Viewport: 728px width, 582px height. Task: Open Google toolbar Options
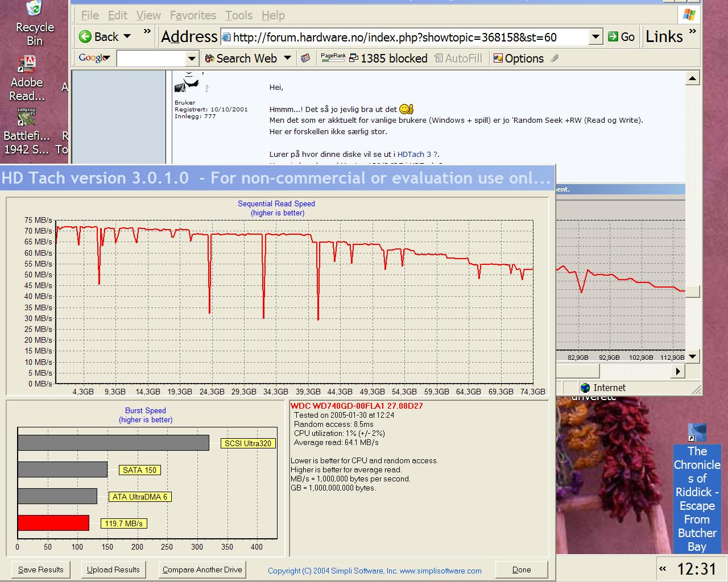tap(518, 59)
